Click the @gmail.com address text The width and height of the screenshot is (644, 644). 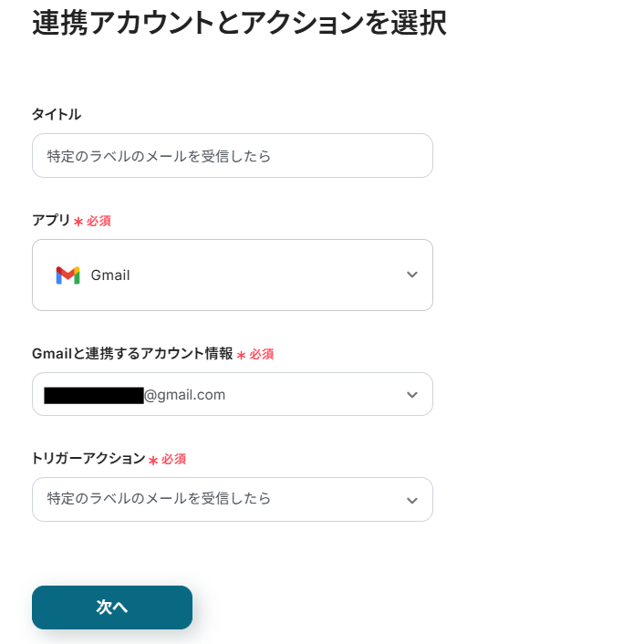coord(185,395)
